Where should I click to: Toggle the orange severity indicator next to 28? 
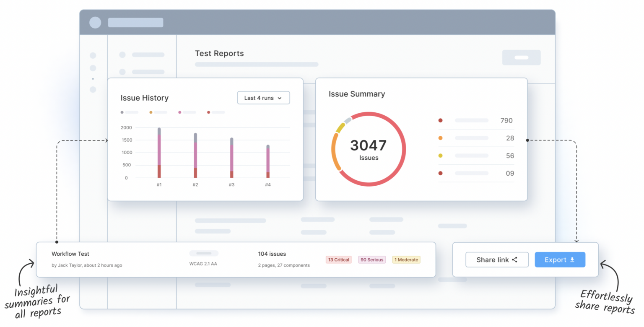(x=441, y=138)
